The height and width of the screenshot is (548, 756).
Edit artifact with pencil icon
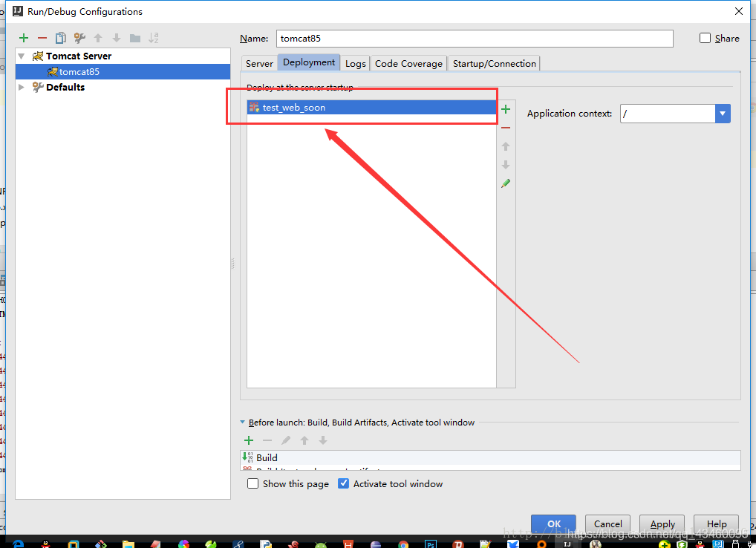point(506,183)
